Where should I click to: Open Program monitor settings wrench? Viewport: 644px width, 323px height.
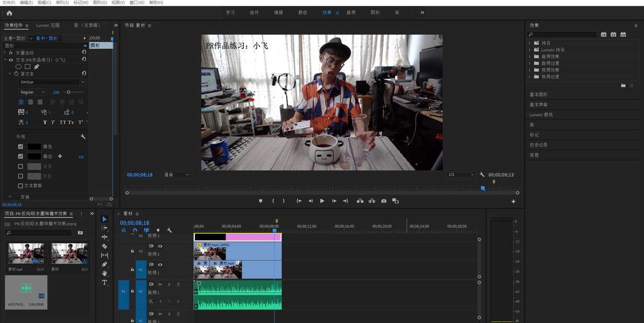[482, 174]
